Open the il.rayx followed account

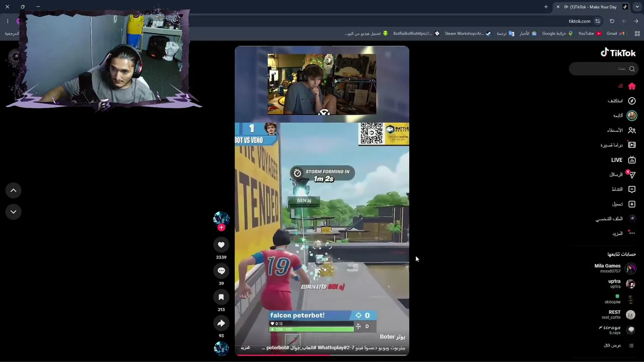click(x=617, y=330)
